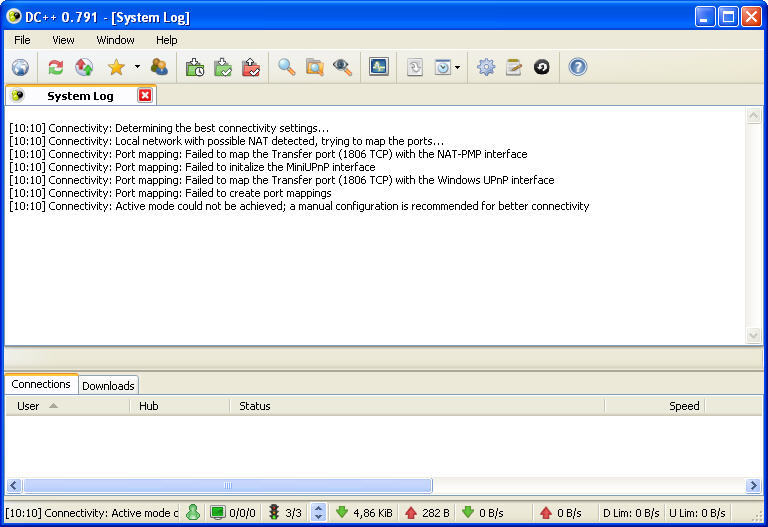Minimize the DC++ window
This screenshot has height=527, width=768.
[x=705, y=17]
